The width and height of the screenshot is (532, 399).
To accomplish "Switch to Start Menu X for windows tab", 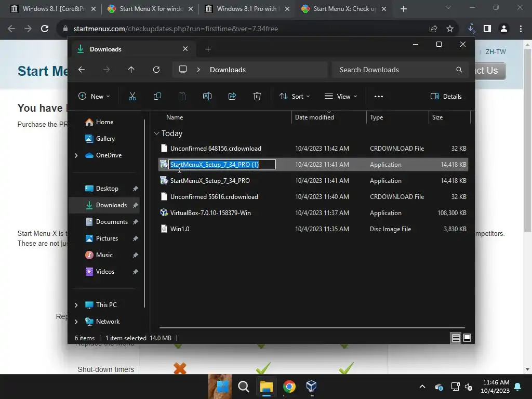I will 150,9.
